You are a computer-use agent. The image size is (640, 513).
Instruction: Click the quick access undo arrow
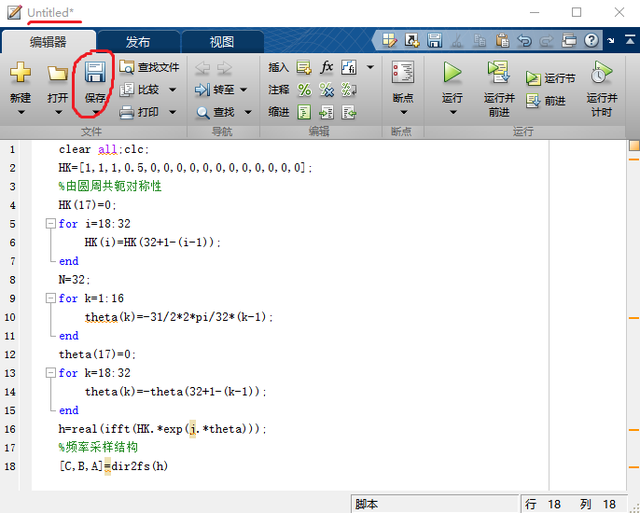coord(524,40)
